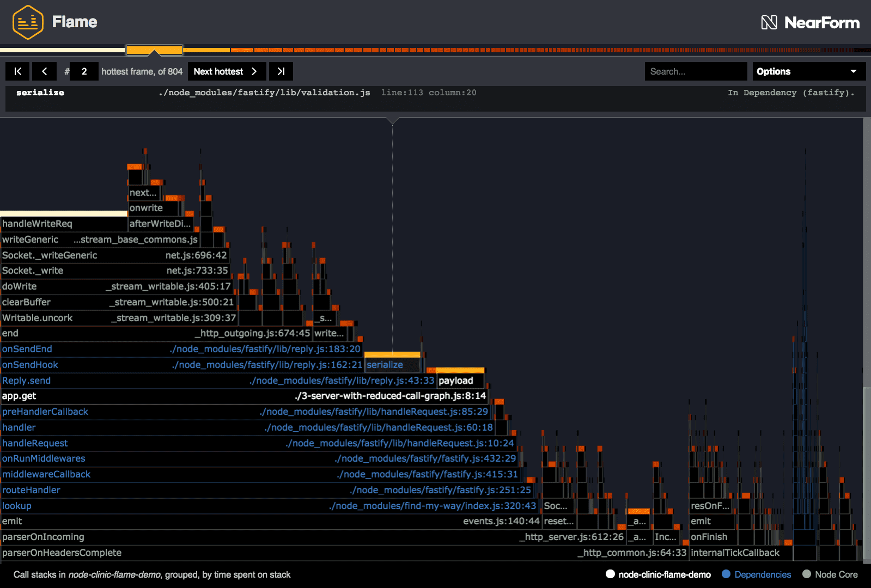
Task: Select the Writable.uncork frame
Action: coord(119,318)
